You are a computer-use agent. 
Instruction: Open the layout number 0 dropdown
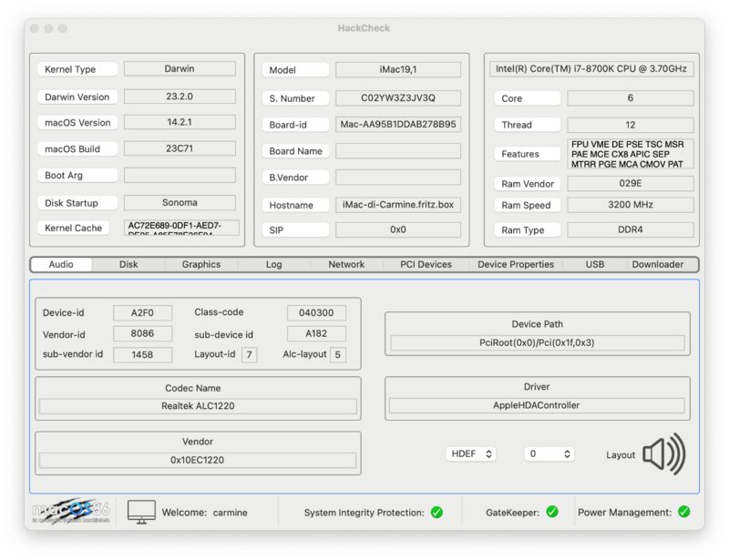(549, 453)
